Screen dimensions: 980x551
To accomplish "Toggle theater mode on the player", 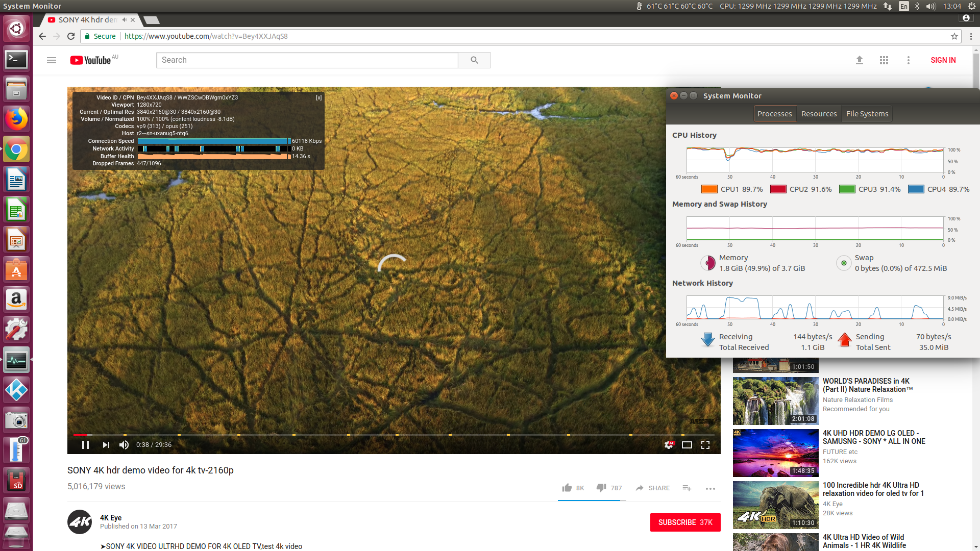I will [x=687, y=445].
